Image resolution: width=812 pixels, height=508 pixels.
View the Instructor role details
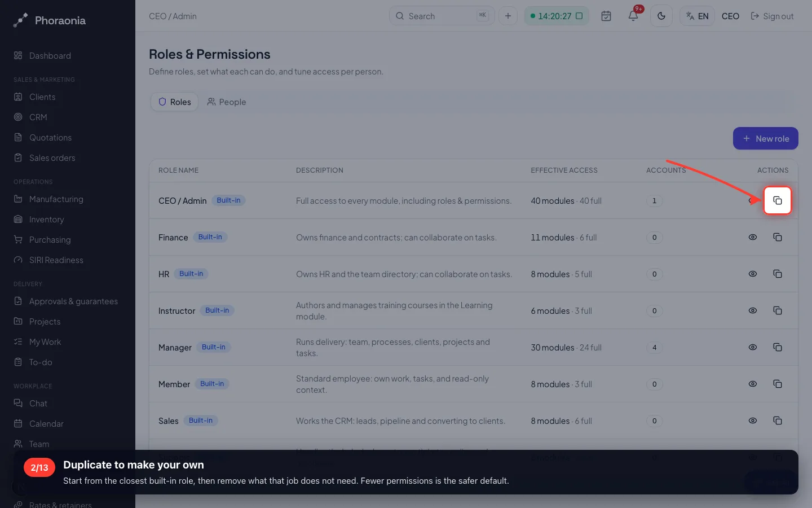coord(753,310)
